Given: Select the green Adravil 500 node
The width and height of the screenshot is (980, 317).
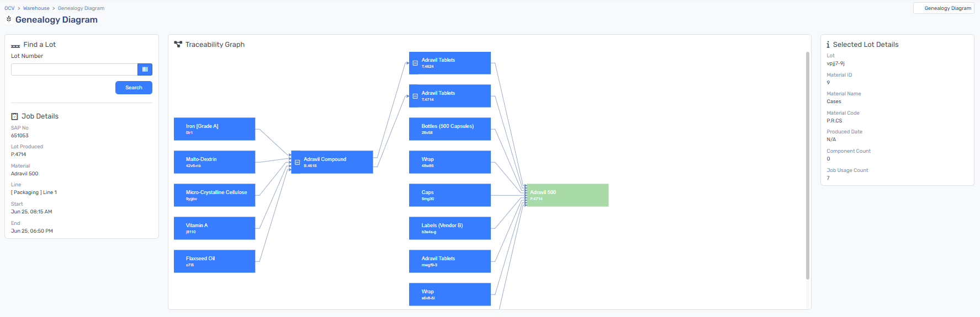Looking at the screenshot, I should (568, 195).
